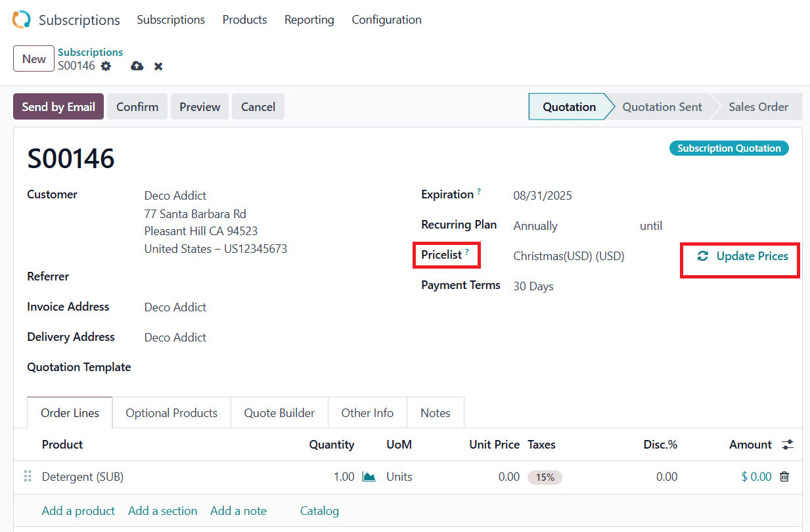The width and height of the screenshot is (810, 532).
Task: Go to Subscriptions breadcrumb link
Action: click(x=90, y=52)
